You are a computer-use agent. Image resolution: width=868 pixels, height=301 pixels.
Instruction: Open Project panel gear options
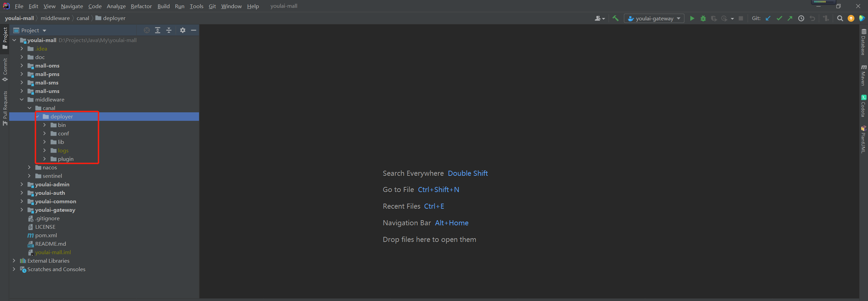183,30
